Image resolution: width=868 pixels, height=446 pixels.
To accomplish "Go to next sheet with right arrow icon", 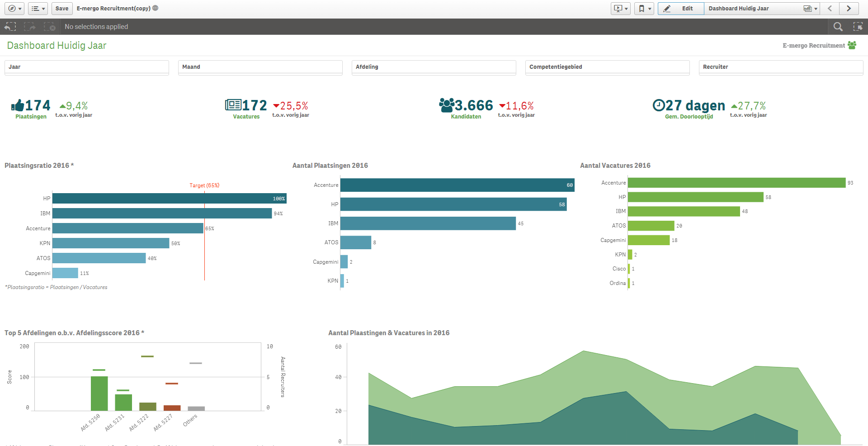I will coord(849,8).
